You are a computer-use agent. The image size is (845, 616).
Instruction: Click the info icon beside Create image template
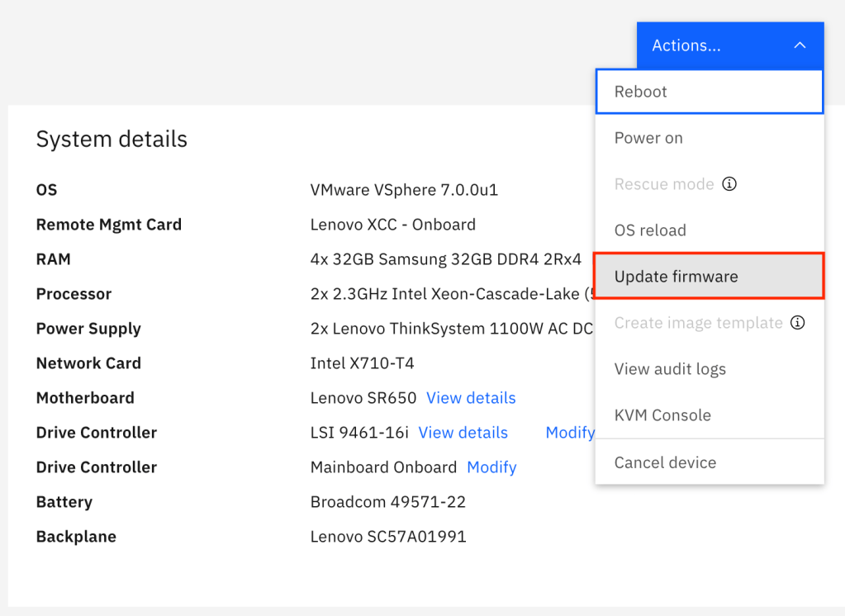[x=797, y=323]
